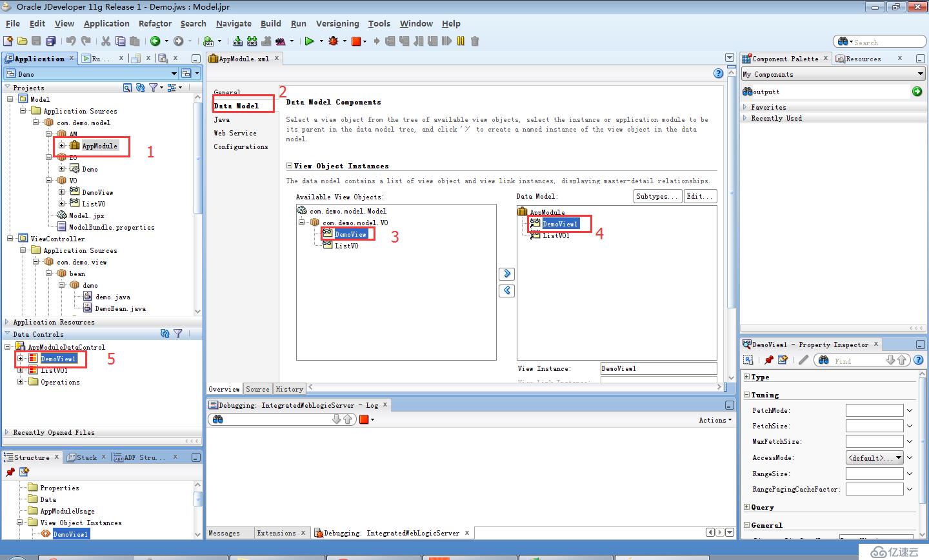This screenshot has width=929, height=560.
Task: Click the add view instance right-arrow button
Action: point(507,274)
